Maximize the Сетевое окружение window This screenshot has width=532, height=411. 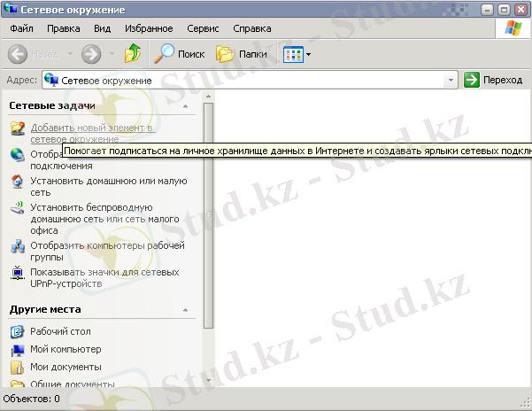coord(505,10)
